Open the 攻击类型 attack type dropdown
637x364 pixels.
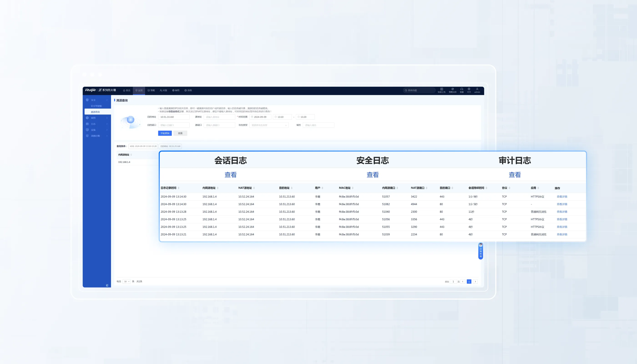coord(269,125)
